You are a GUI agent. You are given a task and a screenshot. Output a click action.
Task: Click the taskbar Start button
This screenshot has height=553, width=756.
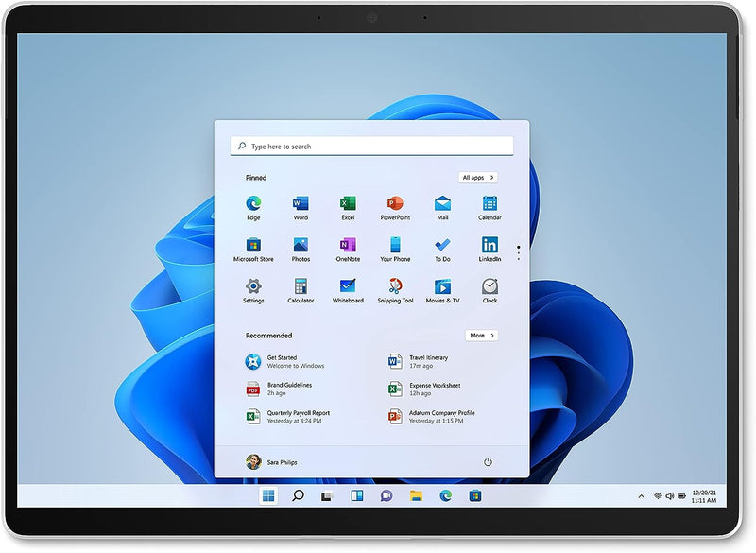coord(268,495)
